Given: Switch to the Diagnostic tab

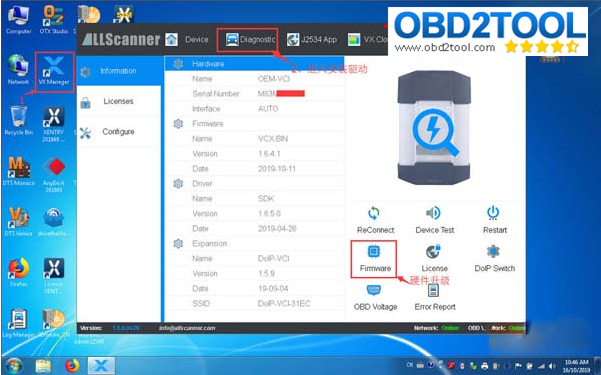Looking at the screenshot, I should (250, 39).
